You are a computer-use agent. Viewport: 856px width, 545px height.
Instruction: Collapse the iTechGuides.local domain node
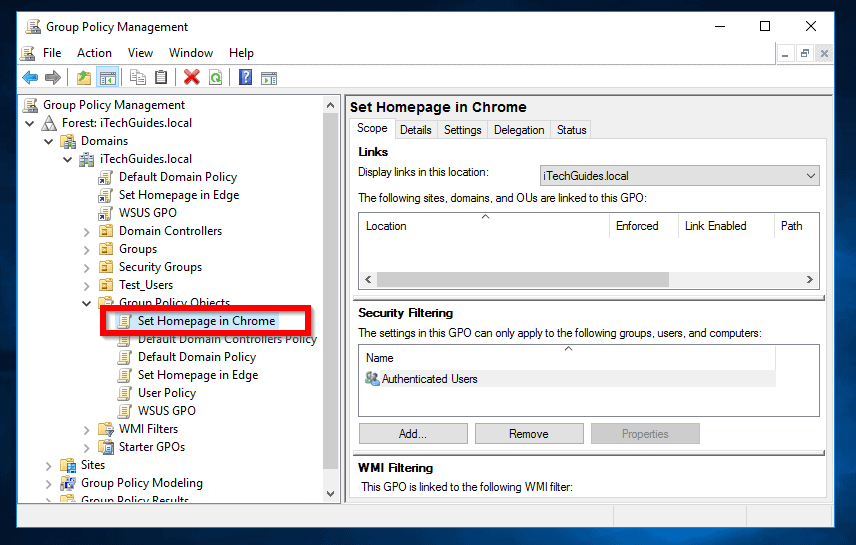pos(68,159)
